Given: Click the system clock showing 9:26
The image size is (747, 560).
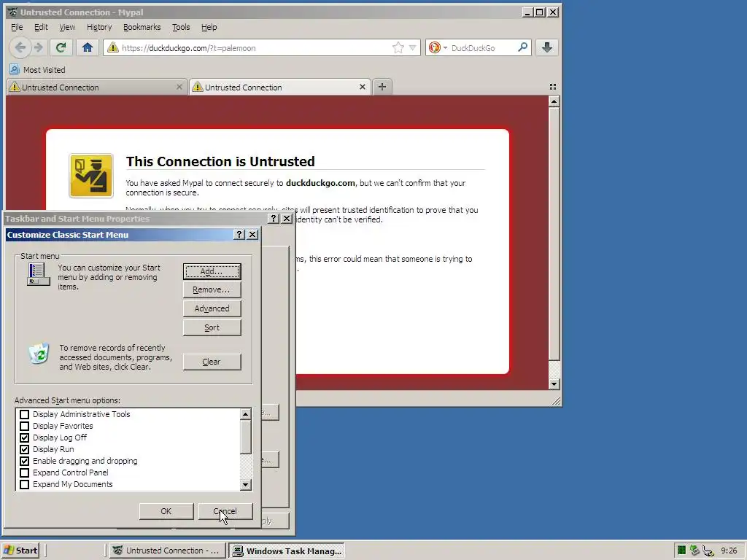Looking at the screenshot, I should tap(729, 551).
